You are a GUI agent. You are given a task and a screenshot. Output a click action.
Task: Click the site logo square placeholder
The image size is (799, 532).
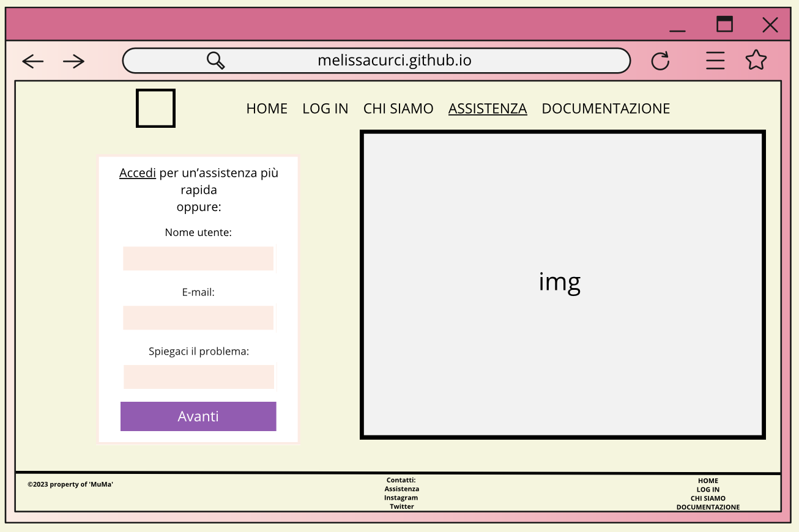click(155, 108)
